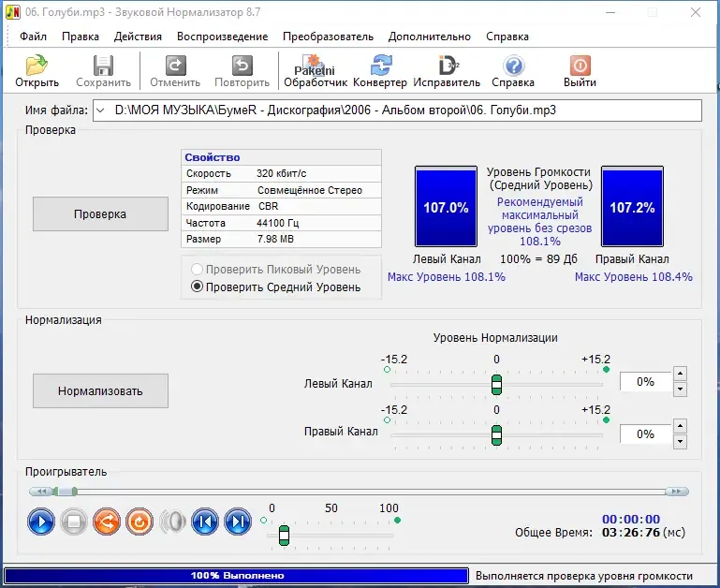
Task: Decrease Правый Канал percentage with down arrow
Action: pos(680,442)
